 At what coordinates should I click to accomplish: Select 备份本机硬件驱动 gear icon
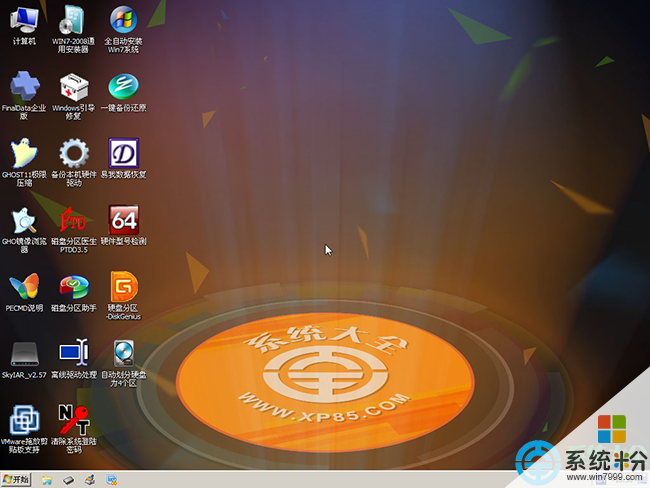click(x=73, y=153)
